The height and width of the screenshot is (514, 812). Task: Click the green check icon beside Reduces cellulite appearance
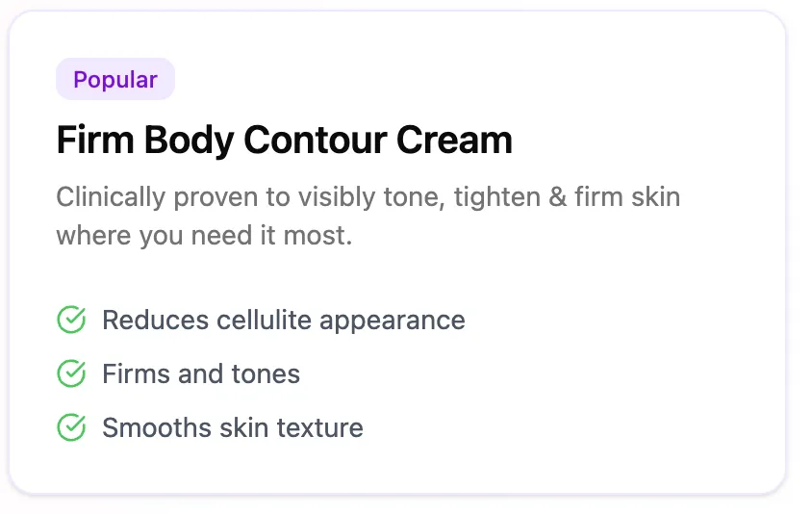coord(71,320)
